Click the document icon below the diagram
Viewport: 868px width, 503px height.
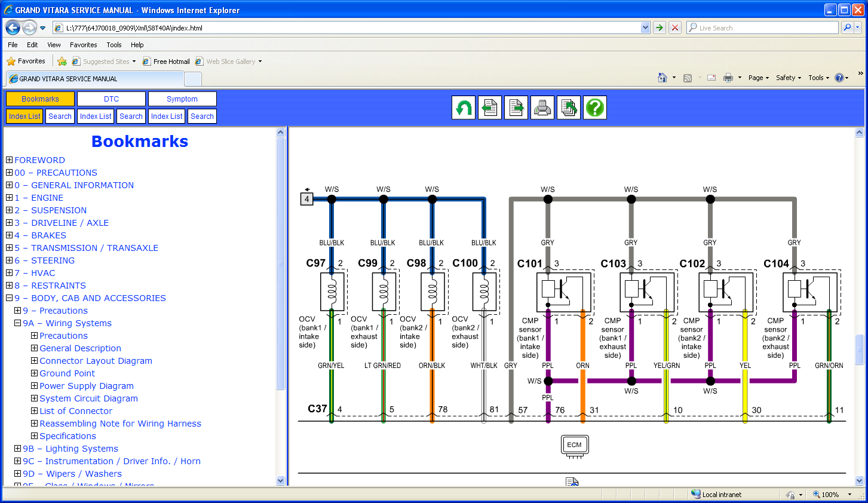(x=572, y=481)
